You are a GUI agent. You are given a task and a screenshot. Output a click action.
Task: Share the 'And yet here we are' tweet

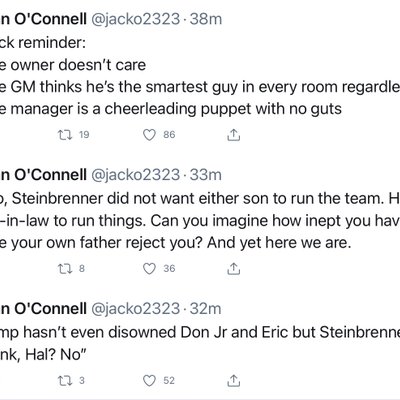pos(234,268)
